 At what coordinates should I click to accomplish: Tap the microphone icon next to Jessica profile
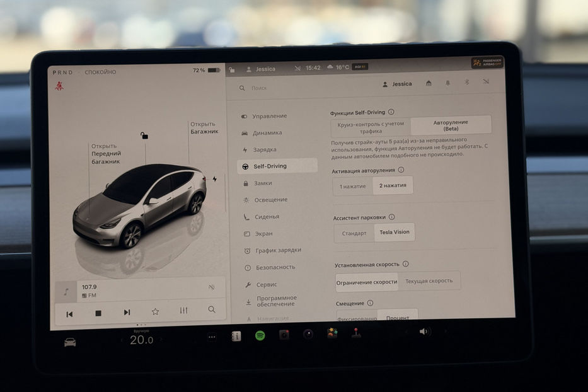[447, 83]
